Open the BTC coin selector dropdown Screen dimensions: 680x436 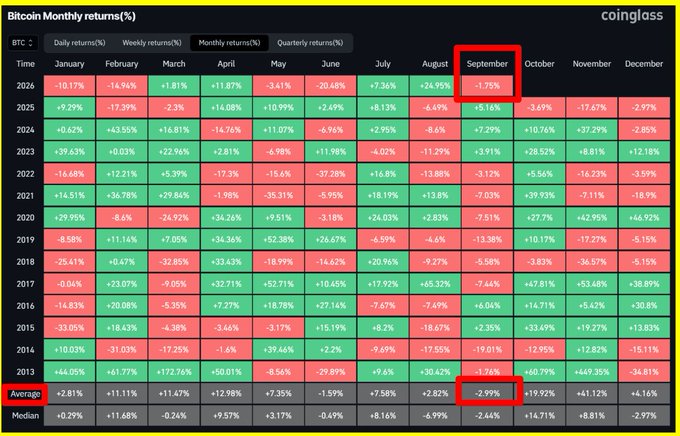23,43
